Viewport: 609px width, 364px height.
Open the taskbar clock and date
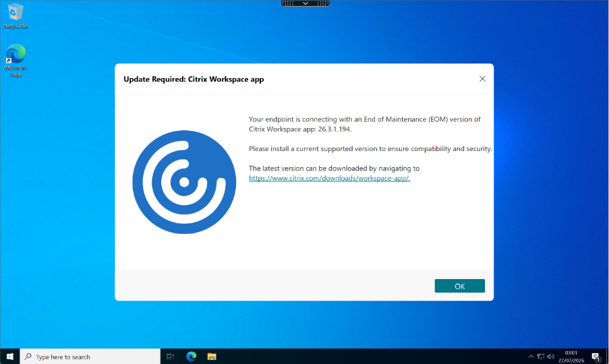tap(571, 356)
